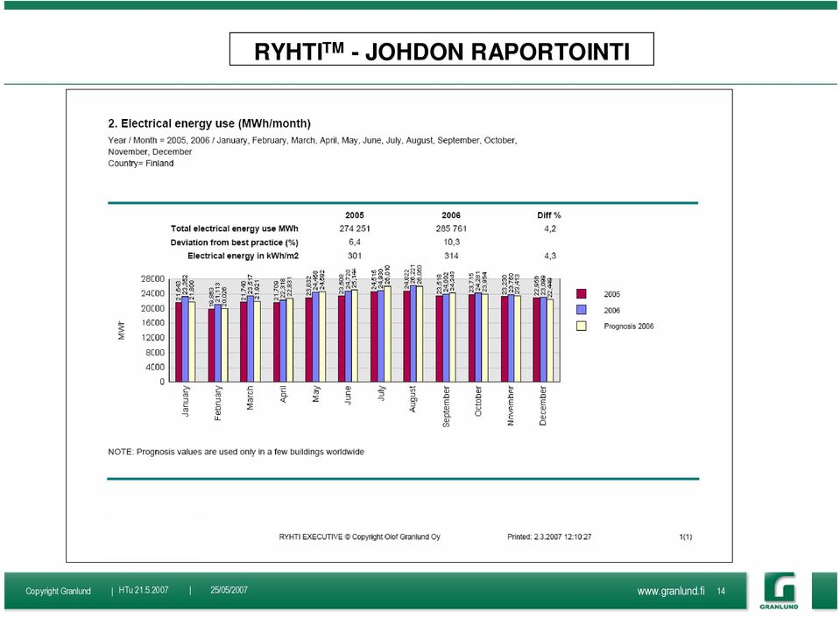Click the 2005 bar for August
This screenshot has height=625, width=840.
(x=406, y=336)
